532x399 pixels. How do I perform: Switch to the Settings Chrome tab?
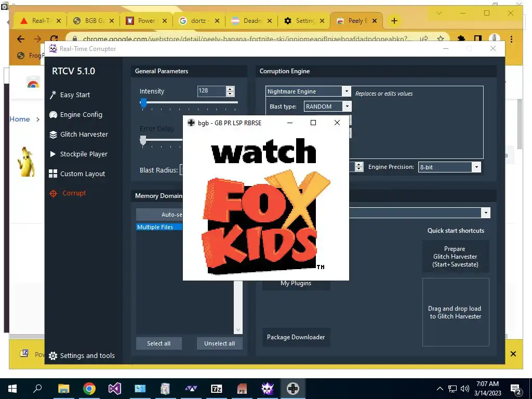pyautogui.click(x=304, y=21)
